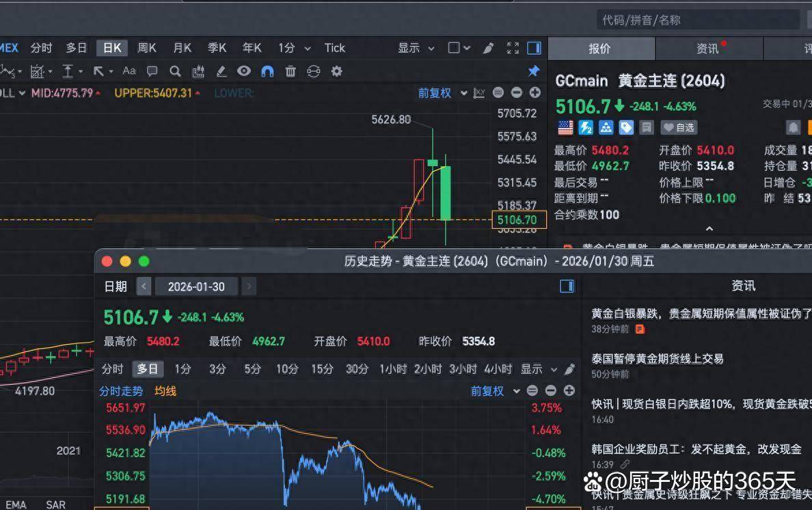This screenshot has height=510, width=812.
Task: Open 显示 dropdown in history window
Action: pos(539,369)
